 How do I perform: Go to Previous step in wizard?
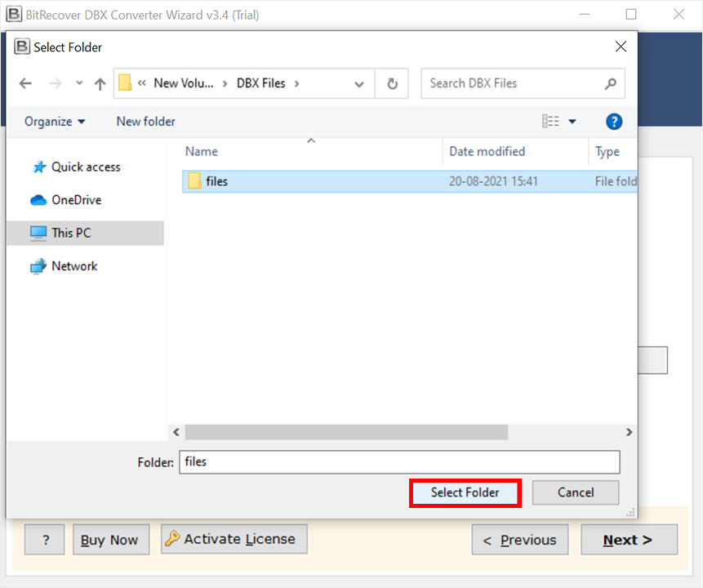(519, 540)
